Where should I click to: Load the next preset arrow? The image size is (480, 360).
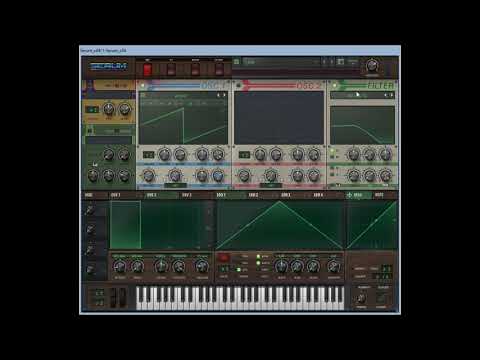(x=331, y=62)
